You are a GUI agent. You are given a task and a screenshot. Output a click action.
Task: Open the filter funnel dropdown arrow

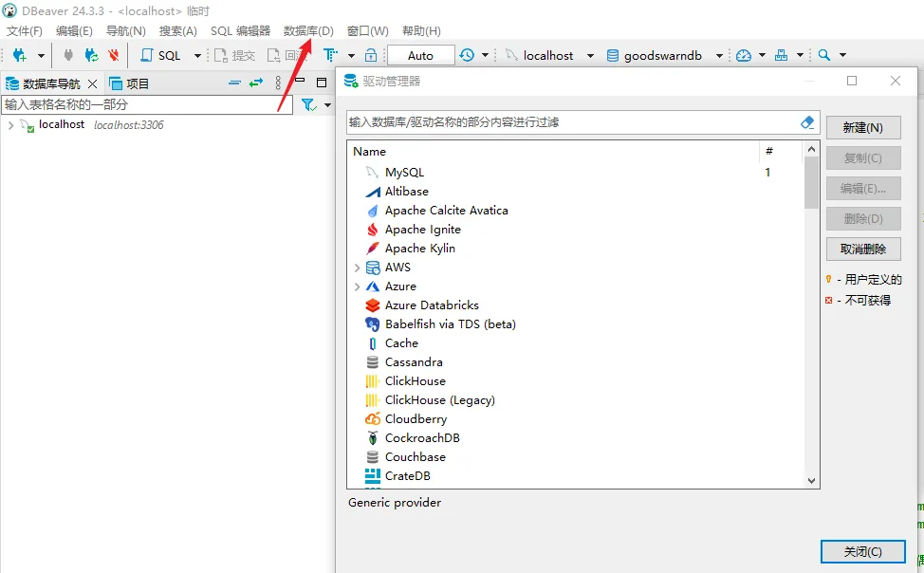pyautogui.click(x=327, y=105)
